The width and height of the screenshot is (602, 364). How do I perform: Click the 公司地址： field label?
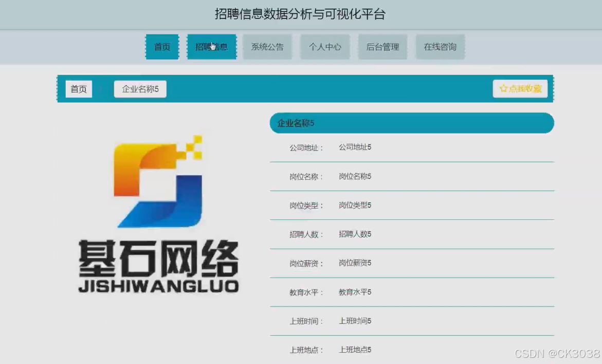pyautogui.click(x=306, y=148)
